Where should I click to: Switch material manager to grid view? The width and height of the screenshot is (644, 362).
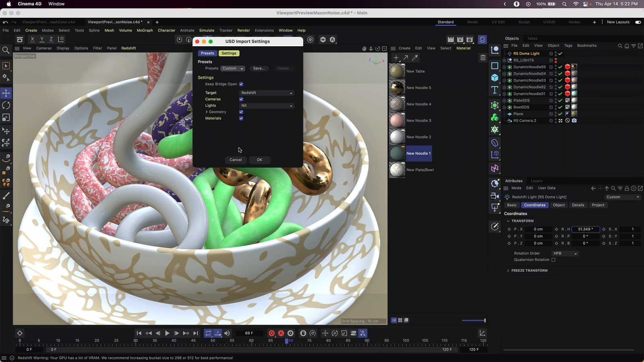coord(400,321)
